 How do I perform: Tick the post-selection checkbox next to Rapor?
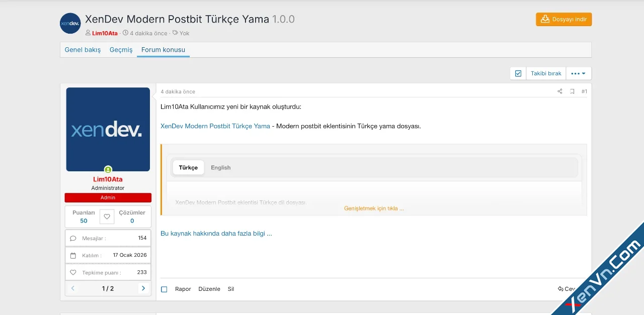pos(164,289)
